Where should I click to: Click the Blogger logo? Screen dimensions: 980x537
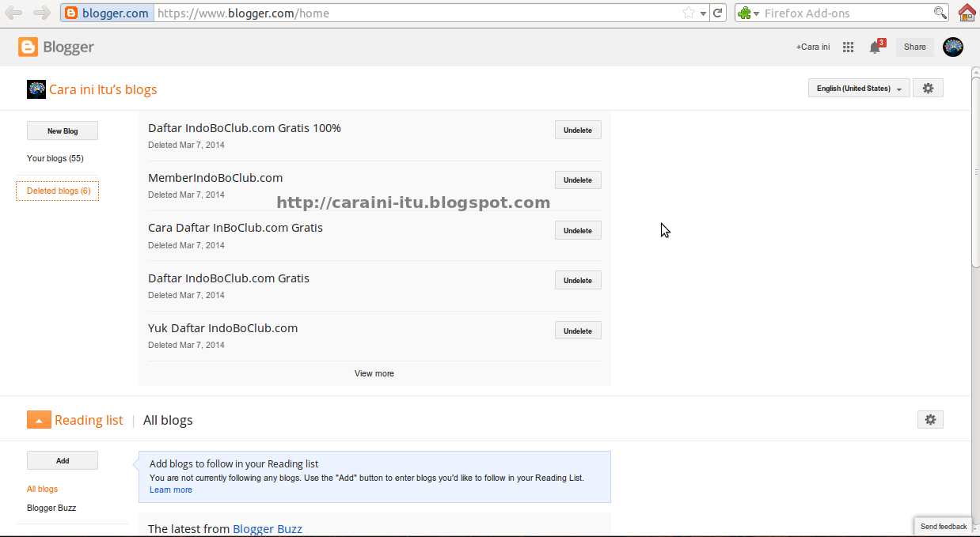(x=56, y=47)
